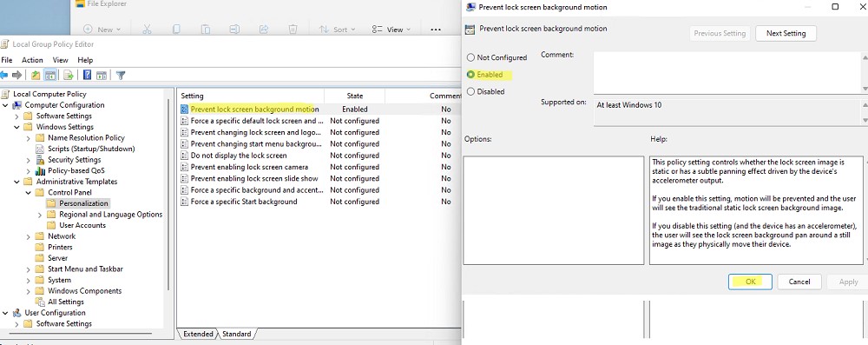The image size is (868, 345).
Task: Open the Action menu
Action: 32,60
